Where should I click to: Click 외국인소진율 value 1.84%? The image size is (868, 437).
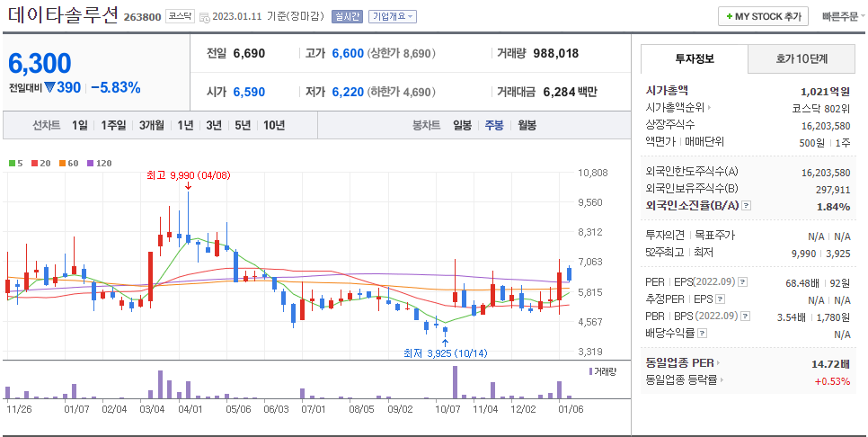[834, 207]
